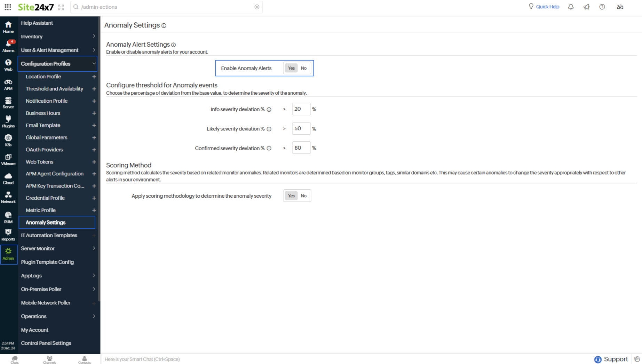642x364 pixels.
Task: Open Web monitors icon in left rail
Action: coord(8,65)
